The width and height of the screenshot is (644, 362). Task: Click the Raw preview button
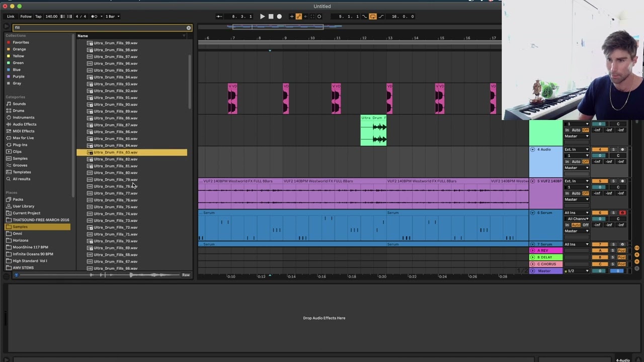(x=186, y=275)
